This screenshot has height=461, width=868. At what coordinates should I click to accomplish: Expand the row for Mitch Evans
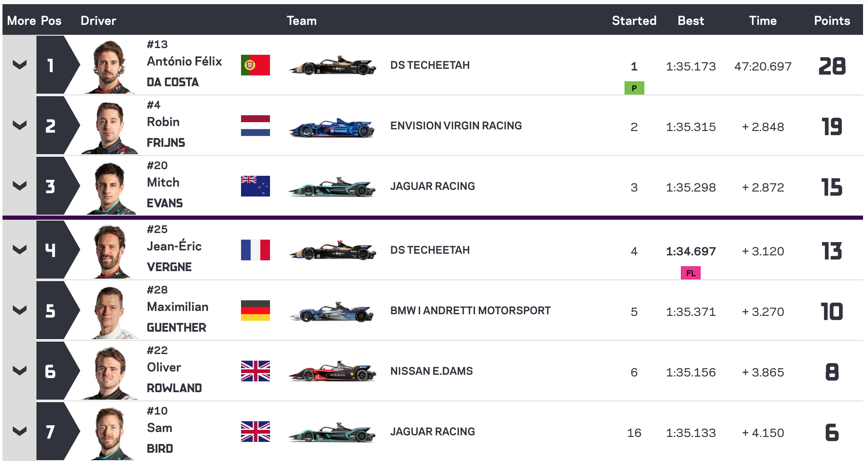tap(19, 186)
